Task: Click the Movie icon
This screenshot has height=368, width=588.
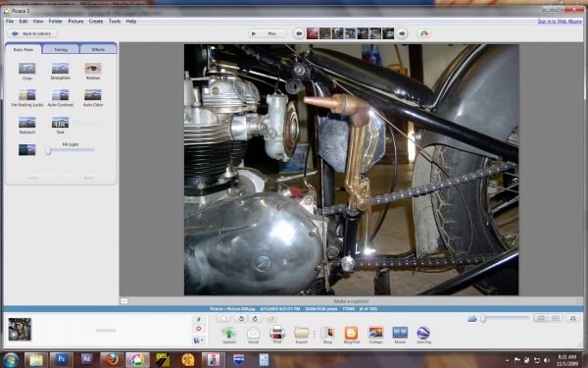Action: point(400,333)
